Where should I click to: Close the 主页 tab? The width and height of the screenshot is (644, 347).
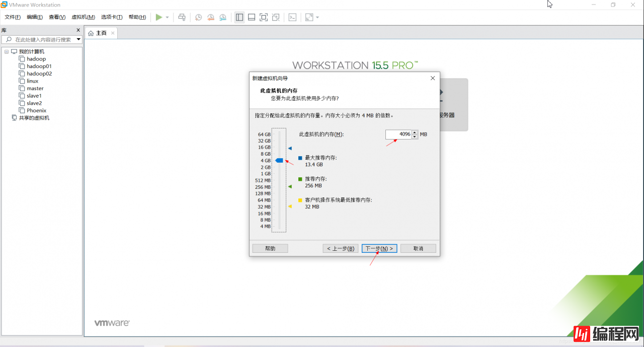tap(113, 33)
